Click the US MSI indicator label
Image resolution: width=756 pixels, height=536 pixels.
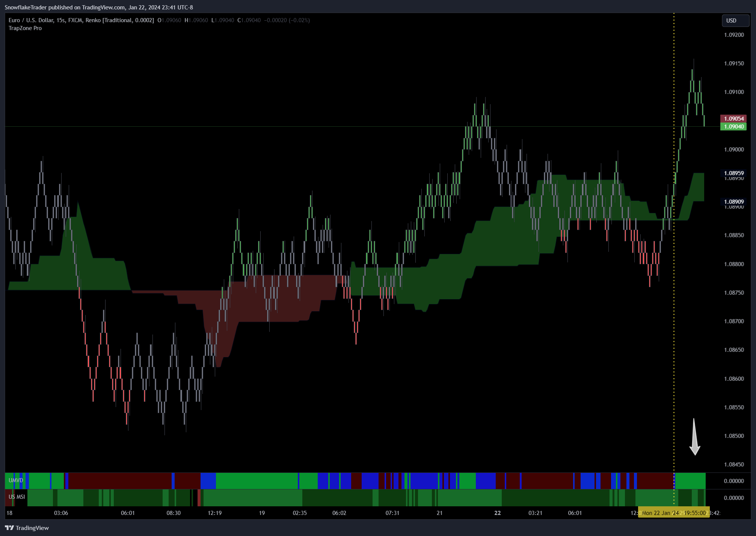point(17,497)
